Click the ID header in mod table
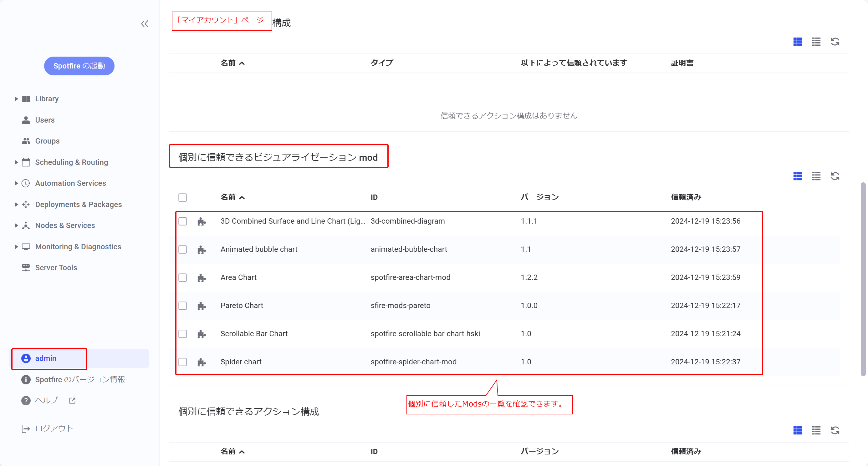Screen dimensions: 868x466 click(374, 197)
